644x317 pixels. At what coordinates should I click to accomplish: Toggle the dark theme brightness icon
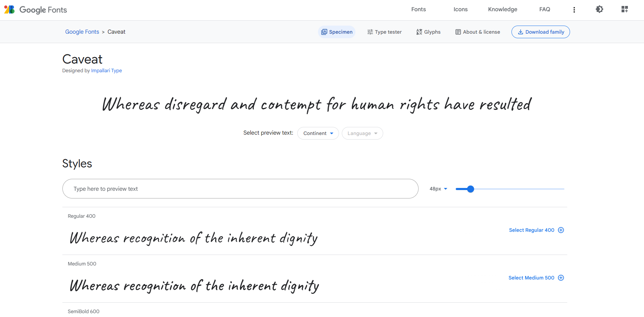(x=599, y=9)
